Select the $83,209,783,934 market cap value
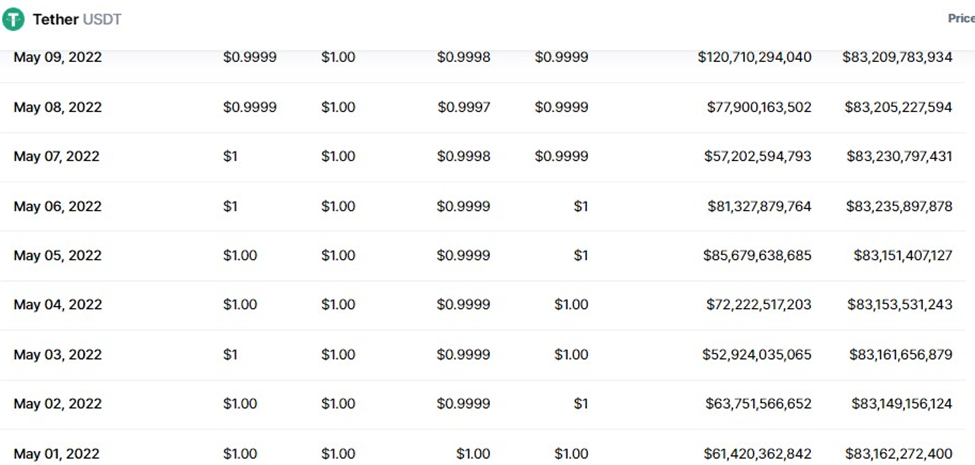The height and width of the screenshot is (465, 975). (898, 58)
